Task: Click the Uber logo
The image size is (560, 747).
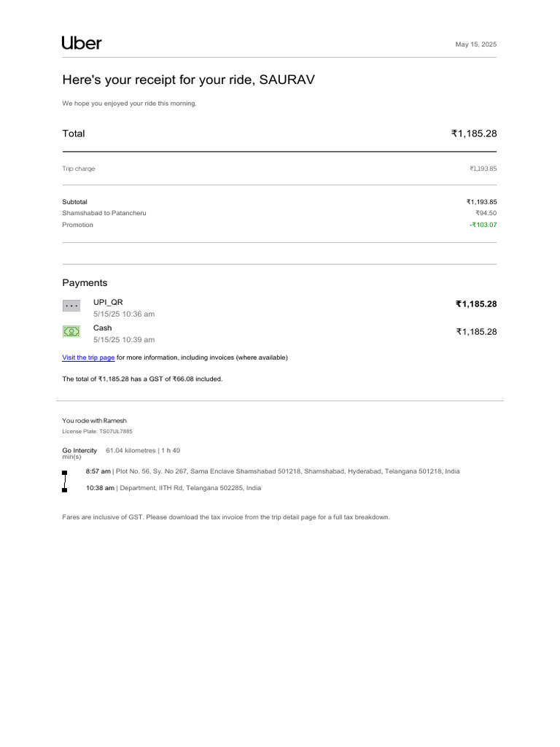Action: pyautogui.click(x=82, y=43)
